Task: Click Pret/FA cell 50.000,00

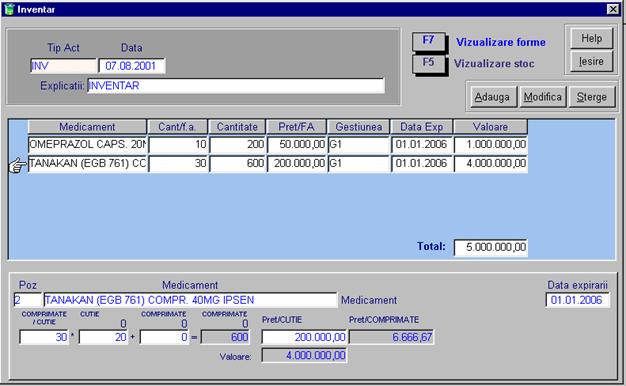Action: (297, 144)
